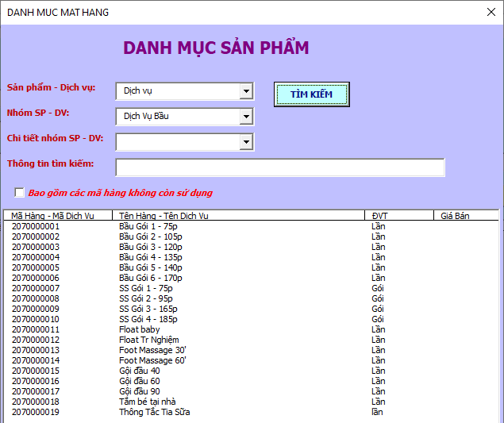
Task: Click item code 2070000004
Action: 36,257
